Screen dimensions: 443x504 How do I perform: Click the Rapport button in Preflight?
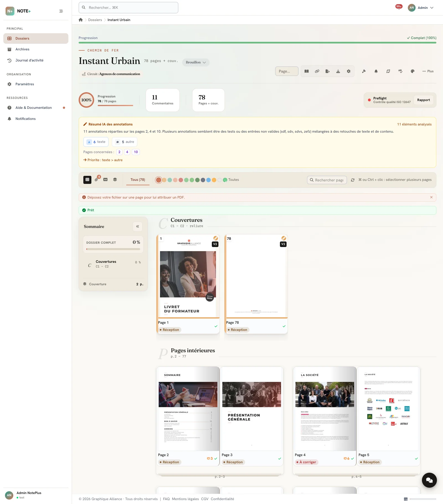[x=423, y=100]
